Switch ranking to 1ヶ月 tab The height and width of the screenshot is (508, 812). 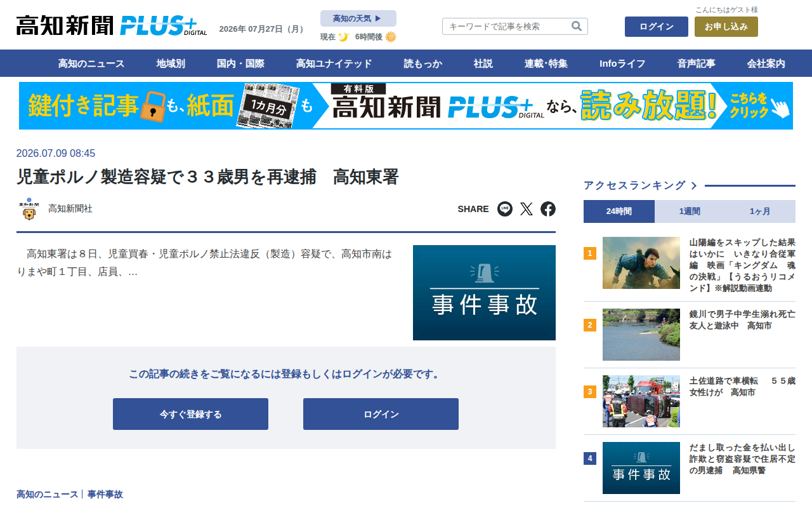(x=760, y=211)
